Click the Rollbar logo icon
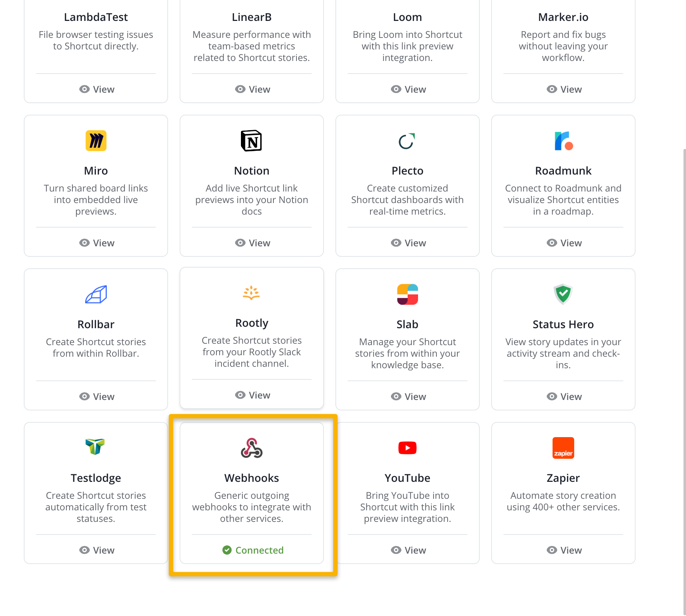Screen dimensions: 686x616 96,294
